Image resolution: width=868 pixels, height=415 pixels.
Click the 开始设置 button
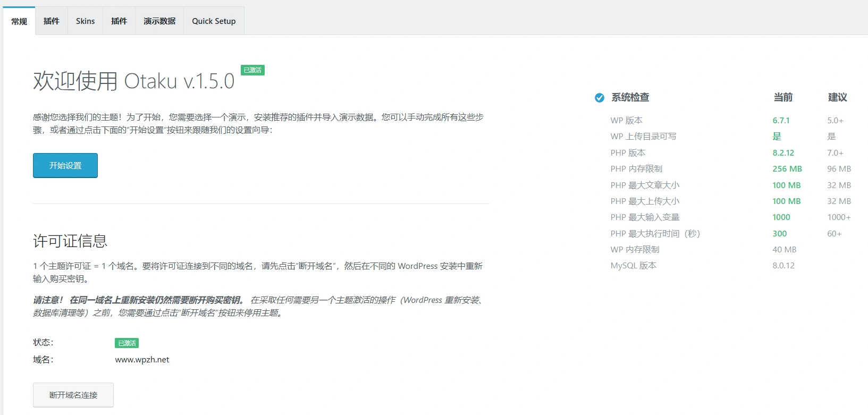click(x=65, y=165)
